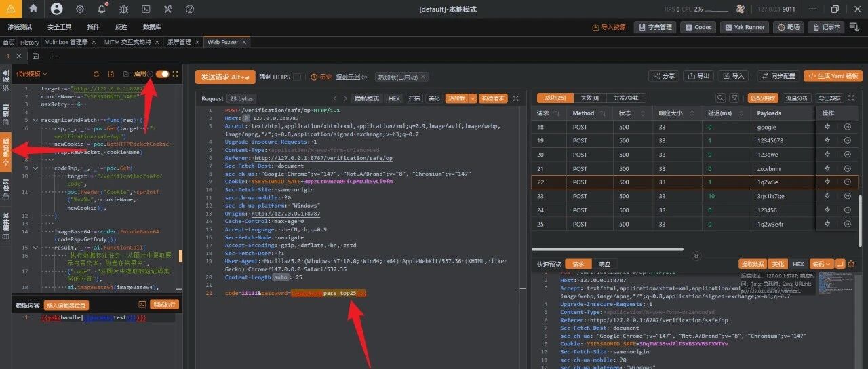Image resolution: width=868 pixels, height=369 pixels.
Task: Open the terminal console icon
Action: point(145,9)
